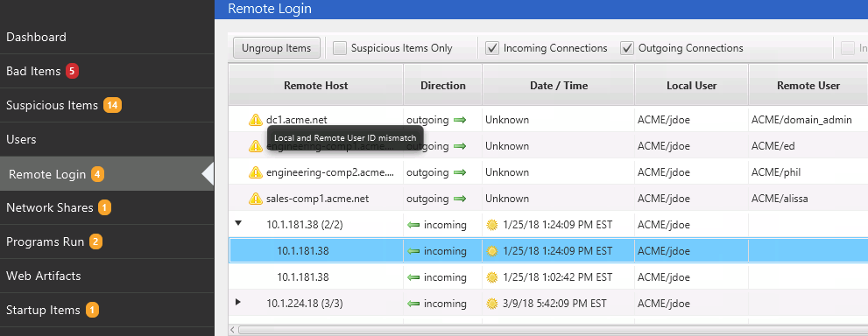
Task: Uncheck the Incoming Connections checkbox
Action: point(492,48)
